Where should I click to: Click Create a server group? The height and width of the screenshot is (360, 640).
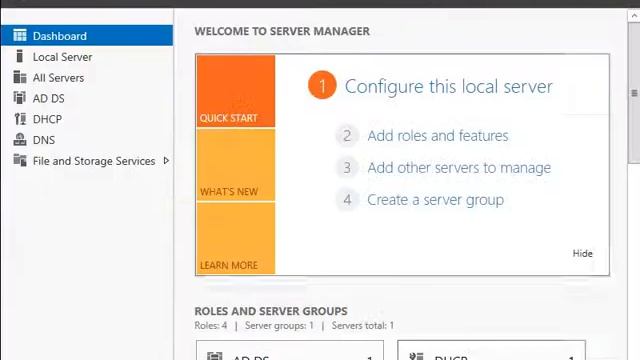[x=436, y=200]
